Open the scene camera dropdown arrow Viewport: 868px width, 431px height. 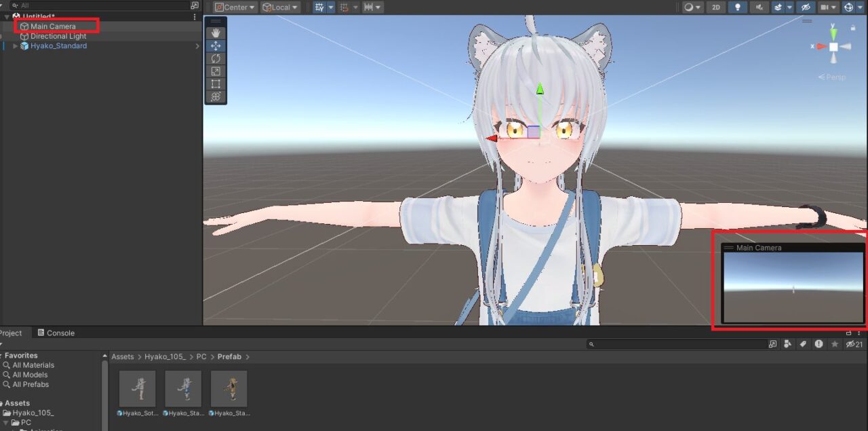coord(835,7)
